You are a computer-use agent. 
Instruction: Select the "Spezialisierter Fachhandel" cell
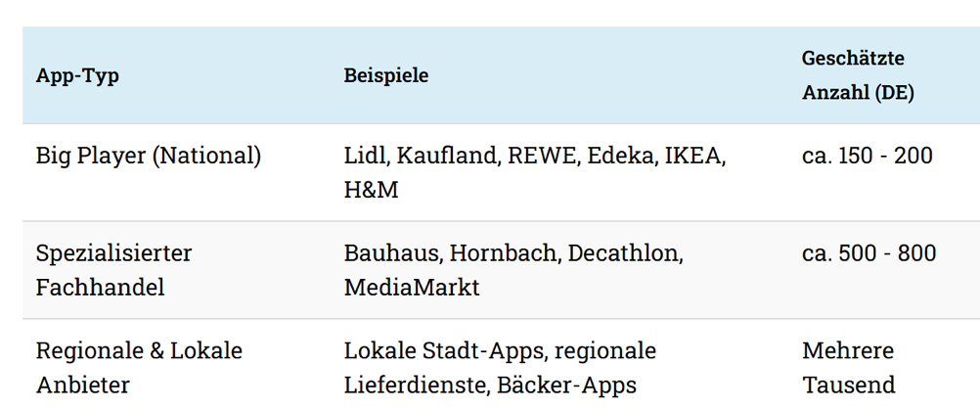coord(113,270)
